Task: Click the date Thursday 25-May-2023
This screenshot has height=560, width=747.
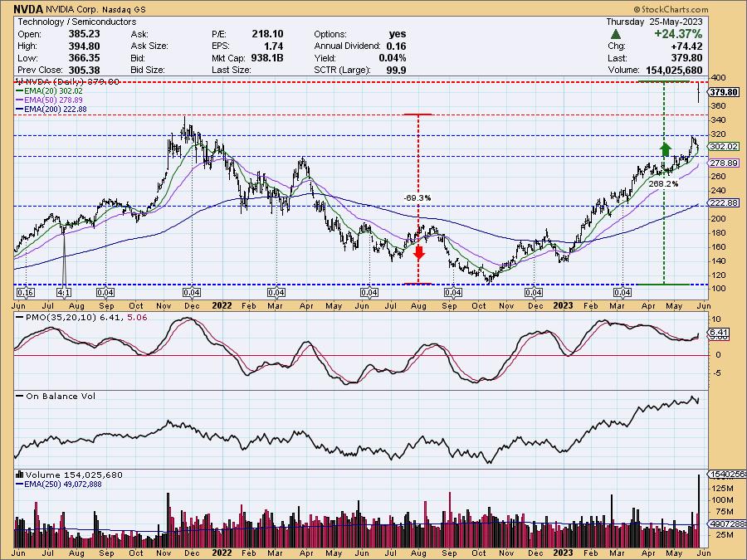Action: [654, 22]
